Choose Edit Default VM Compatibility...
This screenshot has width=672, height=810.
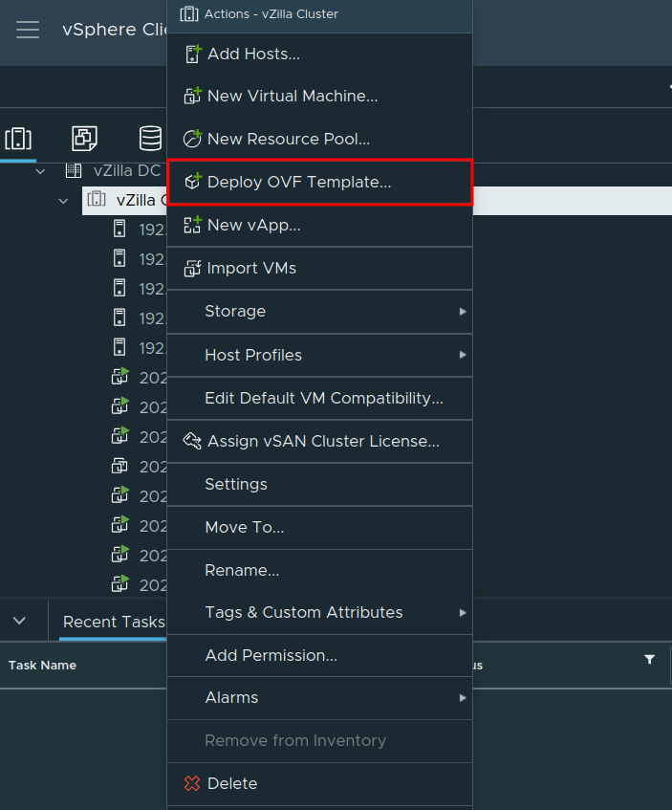pos(319,398)
